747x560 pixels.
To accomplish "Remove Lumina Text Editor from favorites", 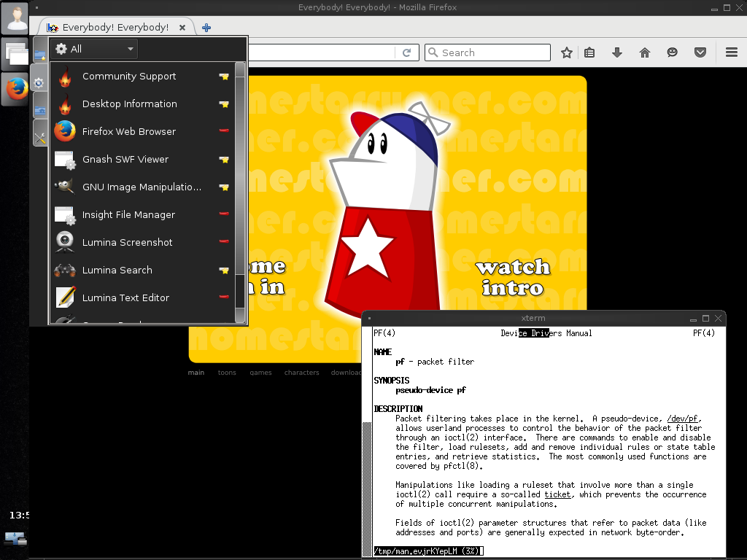I will (x=224, y=296).
